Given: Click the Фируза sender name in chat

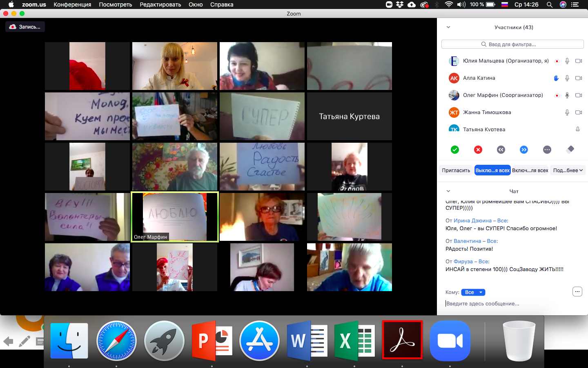Looking at the screenshot, I should (x=463, y=261).
